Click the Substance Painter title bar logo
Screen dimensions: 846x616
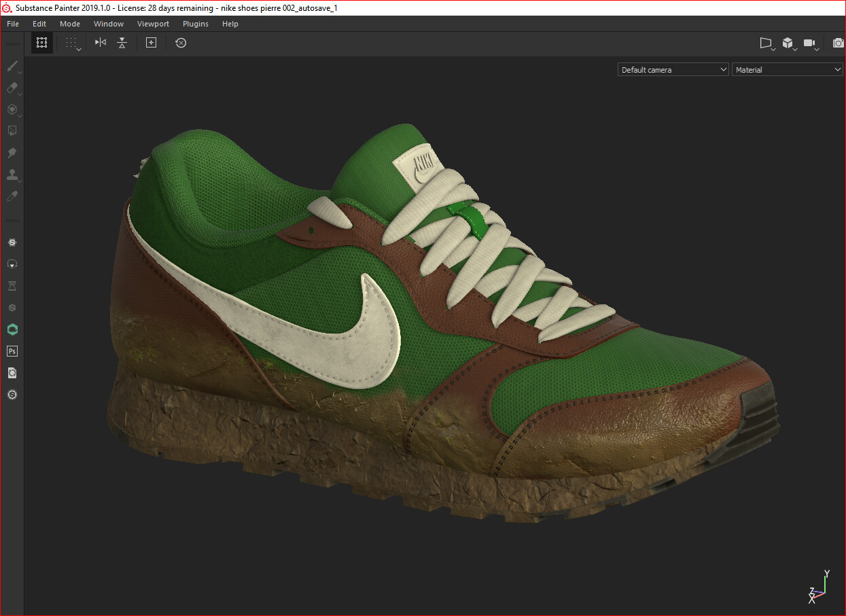tap(7, 7)
